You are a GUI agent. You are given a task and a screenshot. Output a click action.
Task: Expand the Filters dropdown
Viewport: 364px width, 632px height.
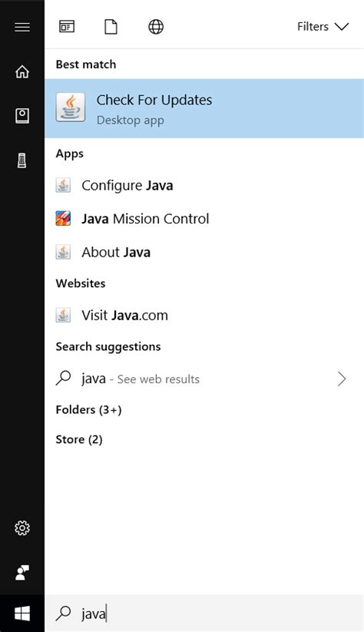coord(323,27)
